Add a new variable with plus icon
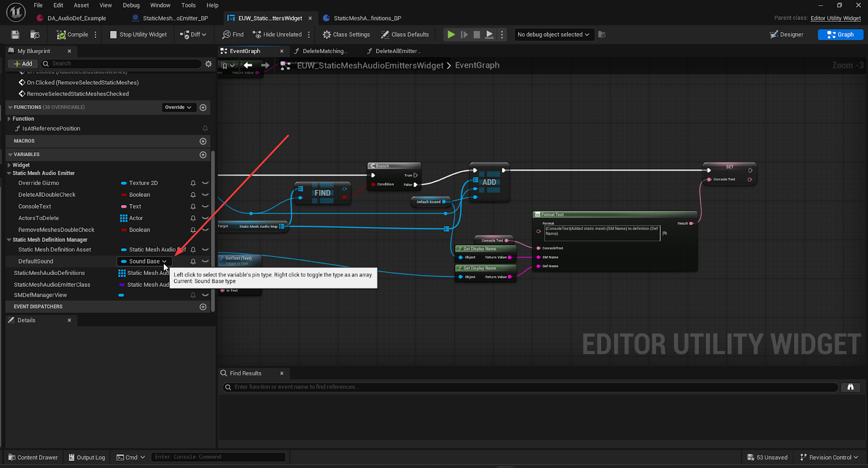The height and width of the screenshot is (468, 868). coord(203,155)
